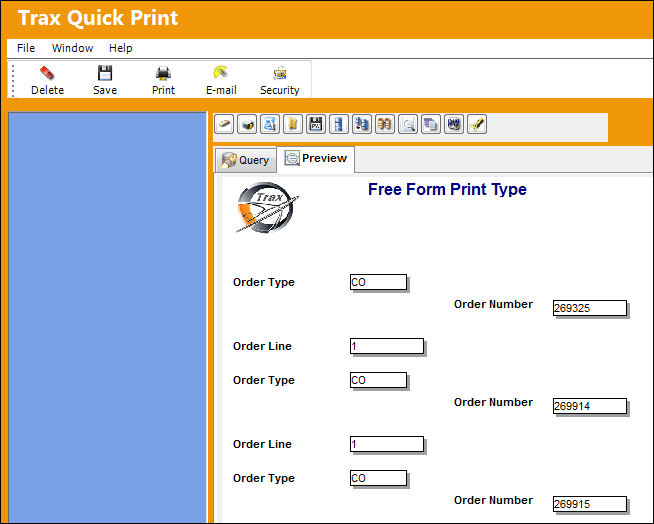Select the Preview tab
Image resolution: width=654 pixels, height=524 pixels.
(x=316, y=159)
